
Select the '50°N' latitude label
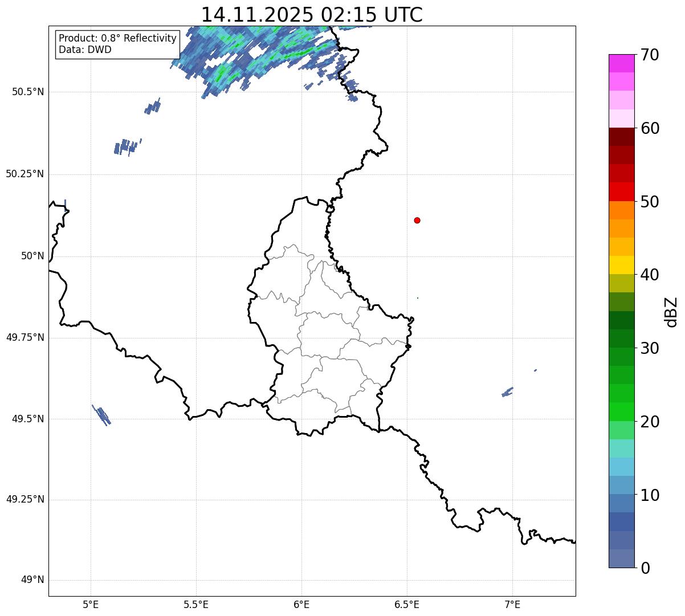(32, 256)
